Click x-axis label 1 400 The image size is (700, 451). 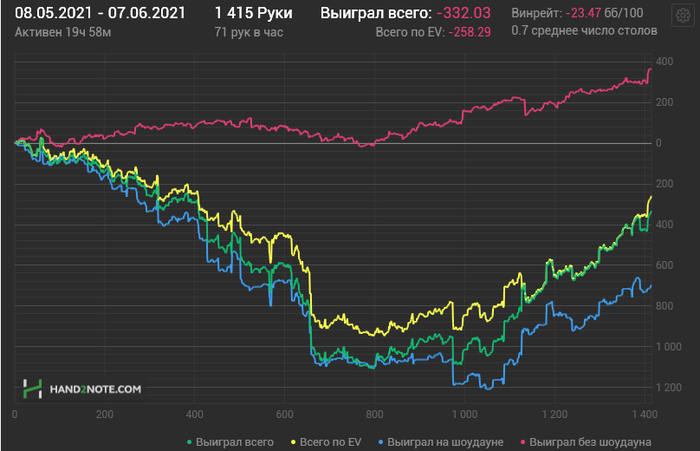[645, 414]
